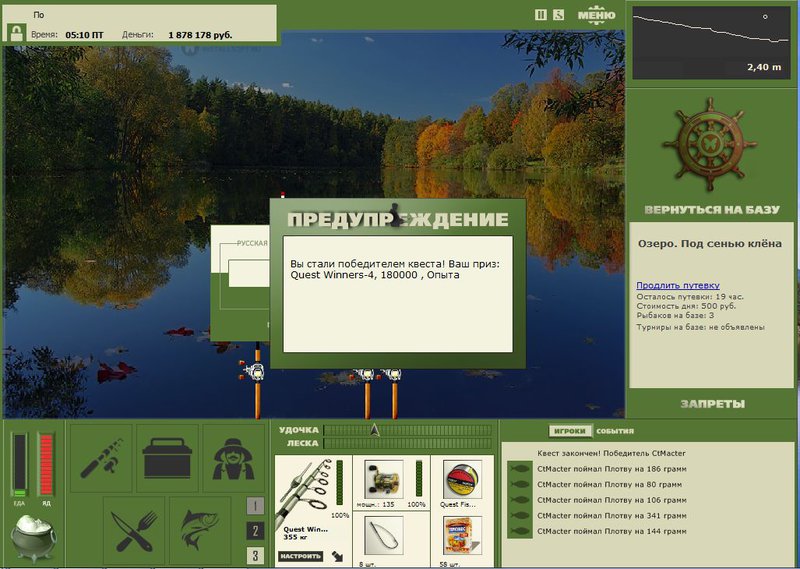Click the Продлить путевку link
This screenshot has width=800, height=569.
(x=678, y=285)
